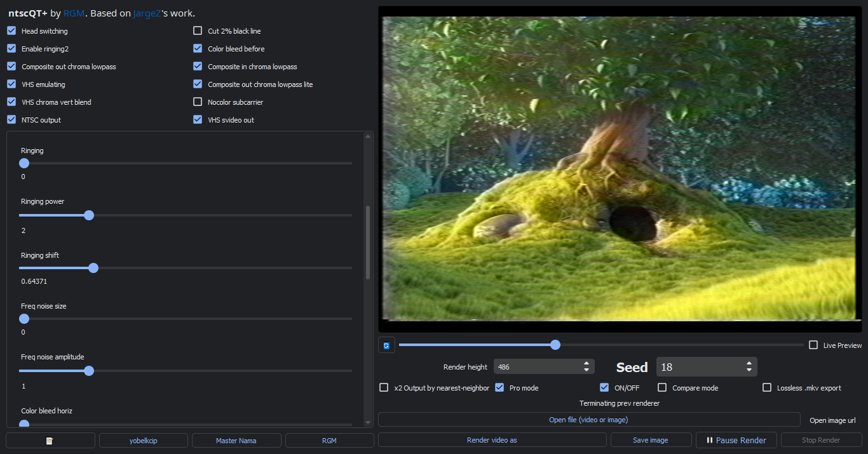
Task: Enable the Live Preview checkbox
Action: [813, 345]
